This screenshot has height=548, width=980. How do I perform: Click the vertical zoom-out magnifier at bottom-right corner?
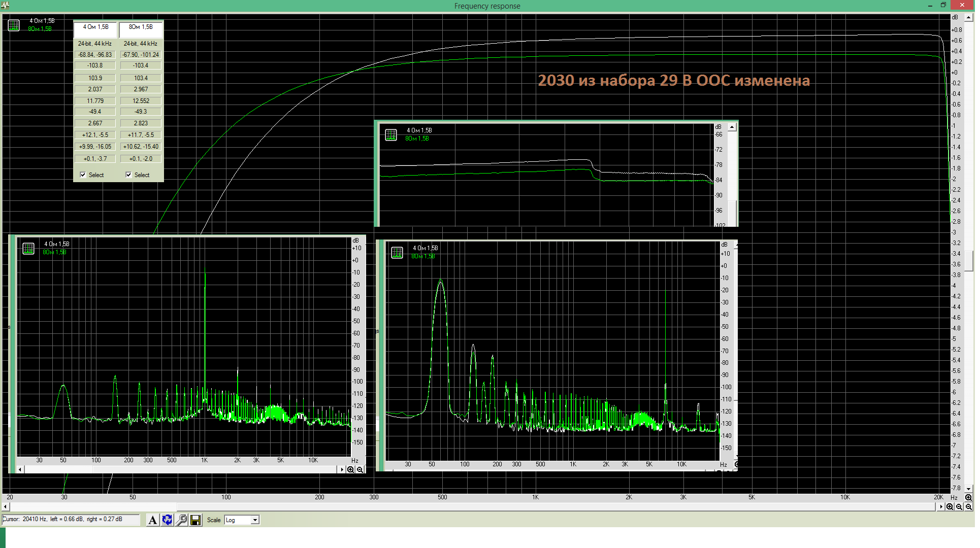coord(968,507)
